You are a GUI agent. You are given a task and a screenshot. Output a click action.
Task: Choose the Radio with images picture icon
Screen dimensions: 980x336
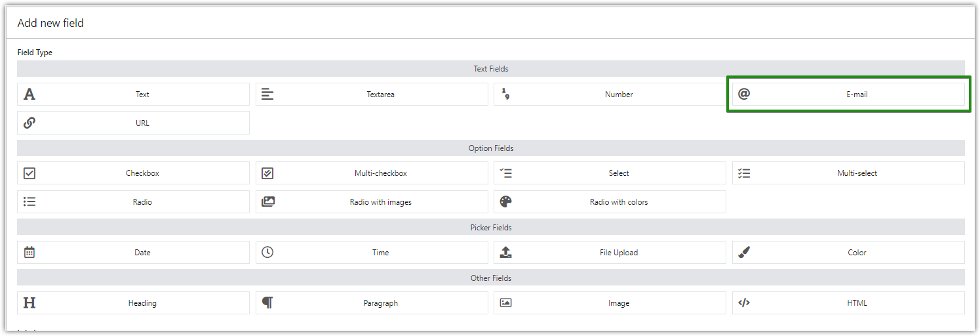click(267, 202)
